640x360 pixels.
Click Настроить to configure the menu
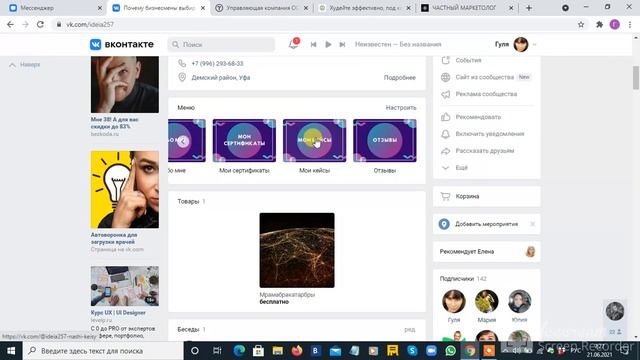(401, 108)
